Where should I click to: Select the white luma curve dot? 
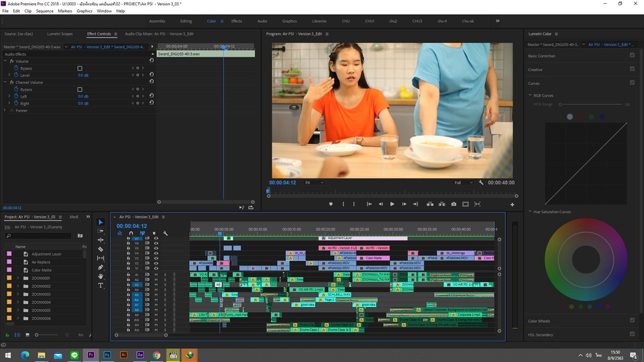(570, 117)
